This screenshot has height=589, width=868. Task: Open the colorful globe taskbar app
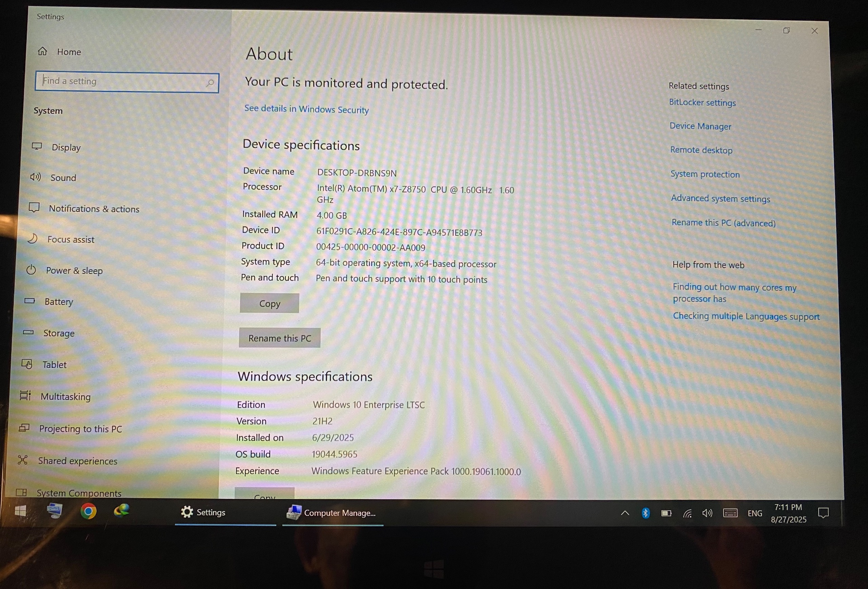coord(122,510)
